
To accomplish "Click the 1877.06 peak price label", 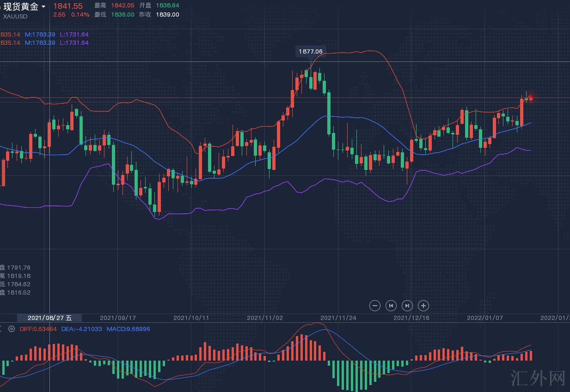I will (310, 51).
